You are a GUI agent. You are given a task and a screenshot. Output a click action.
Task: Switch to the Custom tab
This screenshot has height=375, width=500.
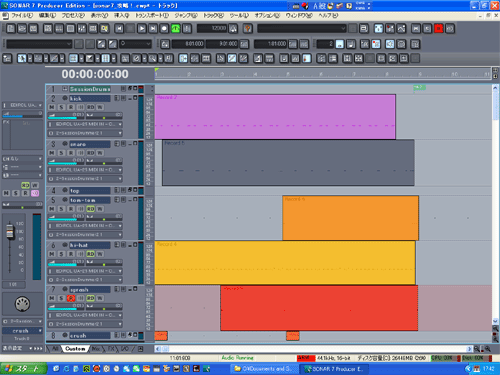coord(75,349)
